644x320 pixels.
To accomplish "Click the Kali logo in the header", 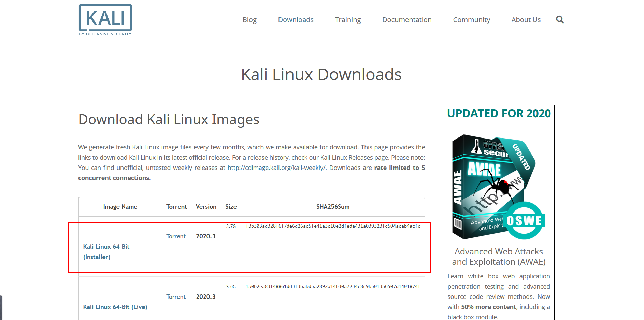I will 105,20.
